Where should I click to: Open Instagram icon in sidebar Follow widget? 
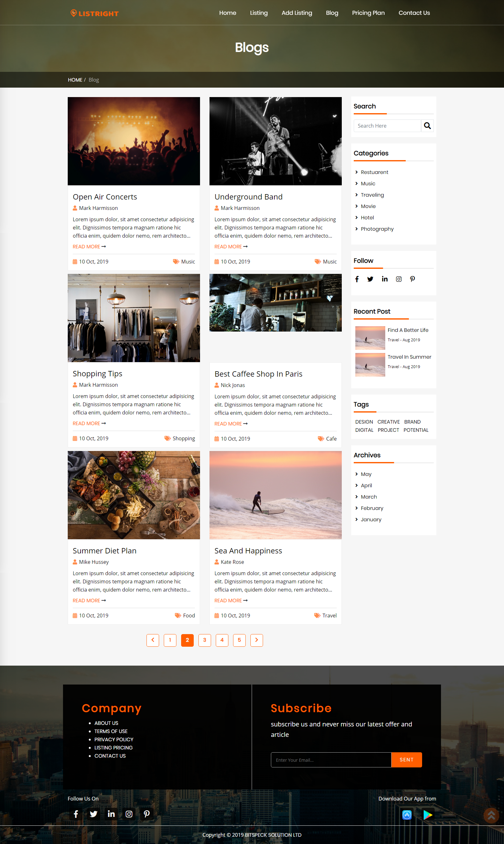point(398,279)
